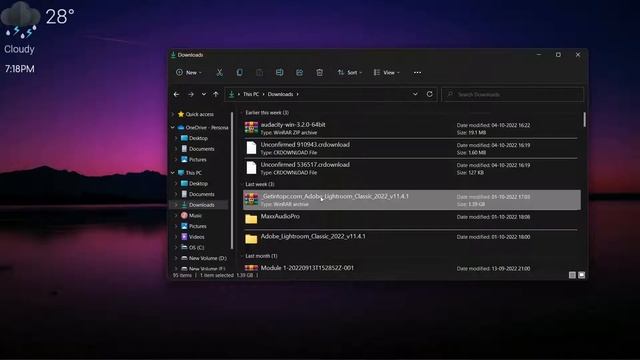
Task: Click the Search Downloads field
Action: pos(513,94)
